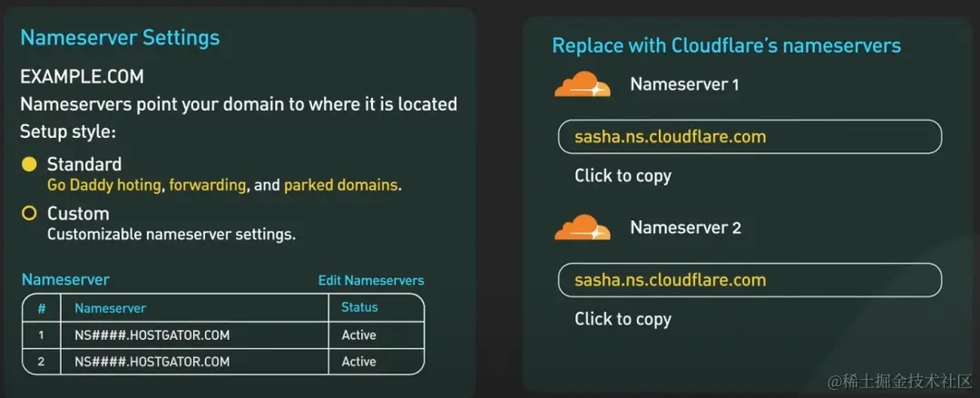Click the Nameserver 1 label
The height and width of the screenshot is (398, 980).
coord(684,84)
